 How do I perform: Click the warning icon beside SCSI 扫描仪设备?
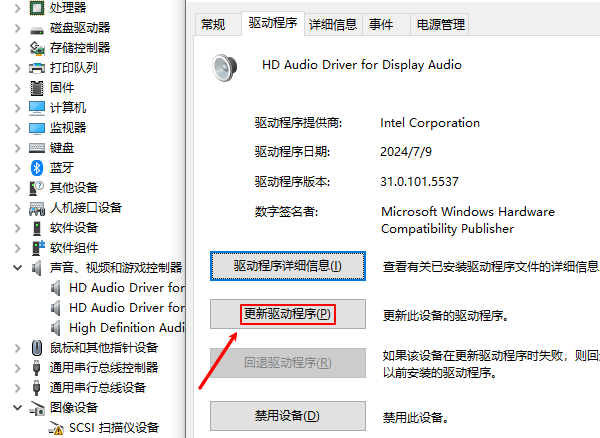pyautogui.click(x=57, y=427)
